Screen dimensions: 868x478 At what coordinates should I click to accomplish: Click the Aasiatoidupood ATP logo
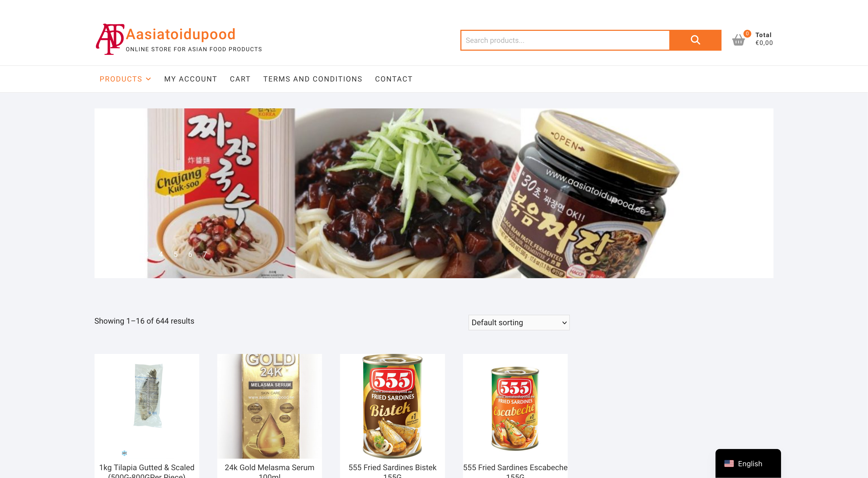point(110,39)
